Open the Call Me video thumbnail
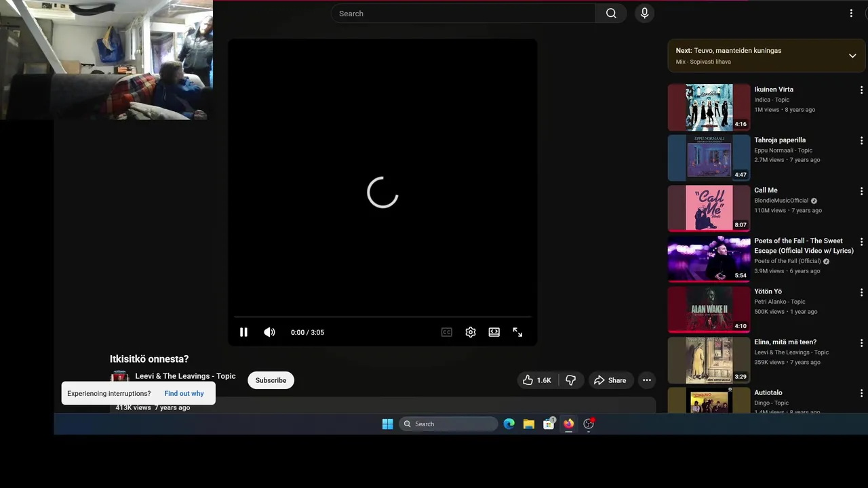 coord(709,209)
